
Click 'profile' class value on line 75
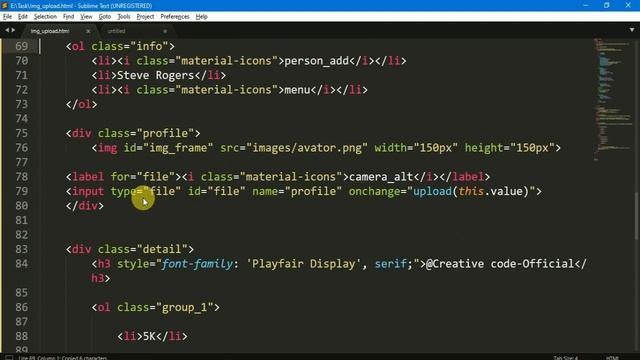(165, 133)
